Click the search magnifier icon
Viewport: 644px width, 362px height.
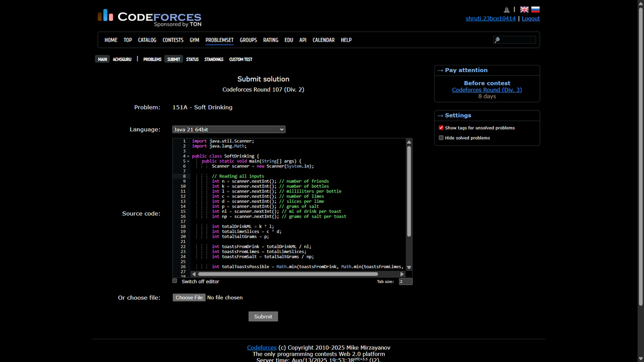(497, 40)
